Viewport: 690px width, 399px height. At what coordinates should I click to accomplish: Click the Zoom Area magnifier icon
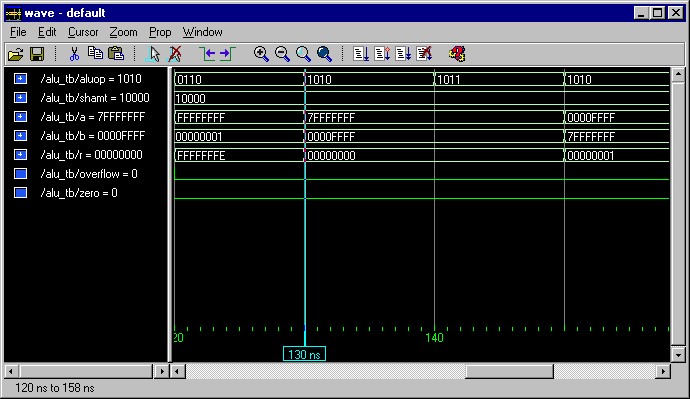(303, 54)
